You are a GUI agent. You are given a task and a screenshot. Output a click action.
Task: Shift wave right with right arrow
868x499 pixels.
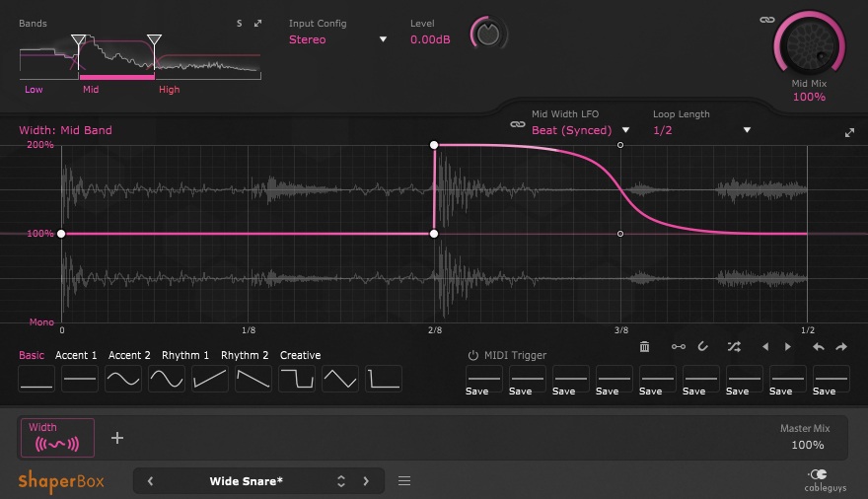(x=788, y=347)
